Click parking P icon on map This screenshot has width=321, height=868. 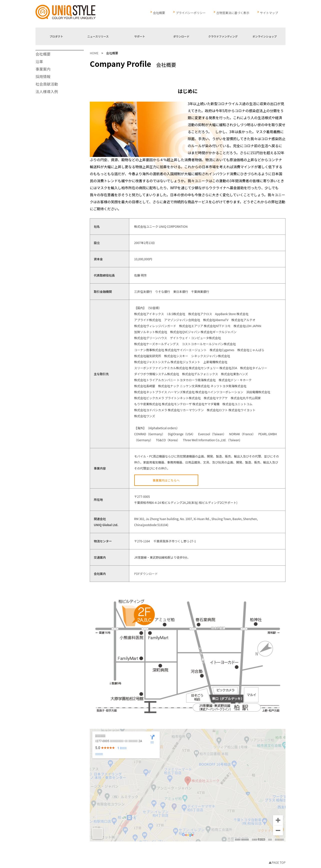[x=174, y=806]
